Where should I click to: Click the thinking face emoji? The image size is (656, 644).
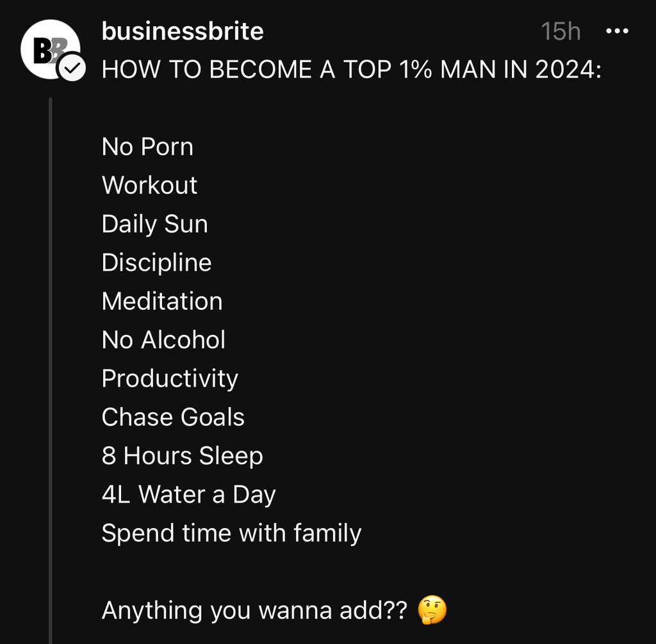pos(432,611)
